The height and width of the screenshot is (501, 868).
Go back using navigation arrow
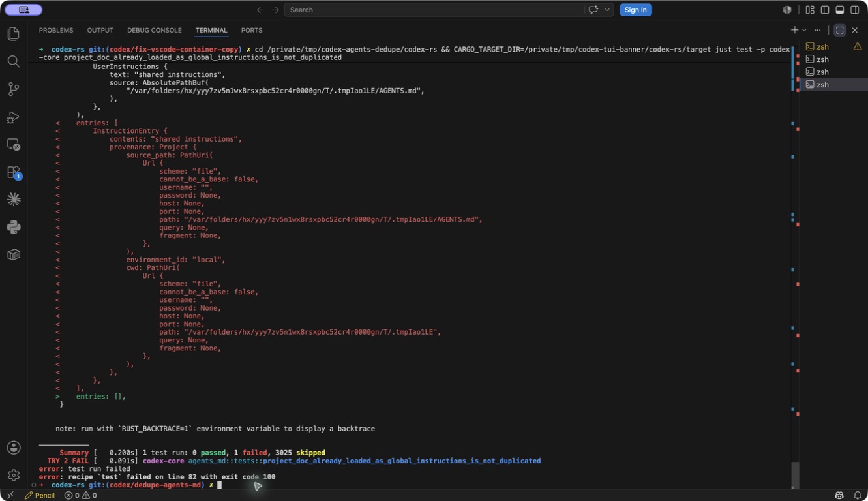click(260, 10)
